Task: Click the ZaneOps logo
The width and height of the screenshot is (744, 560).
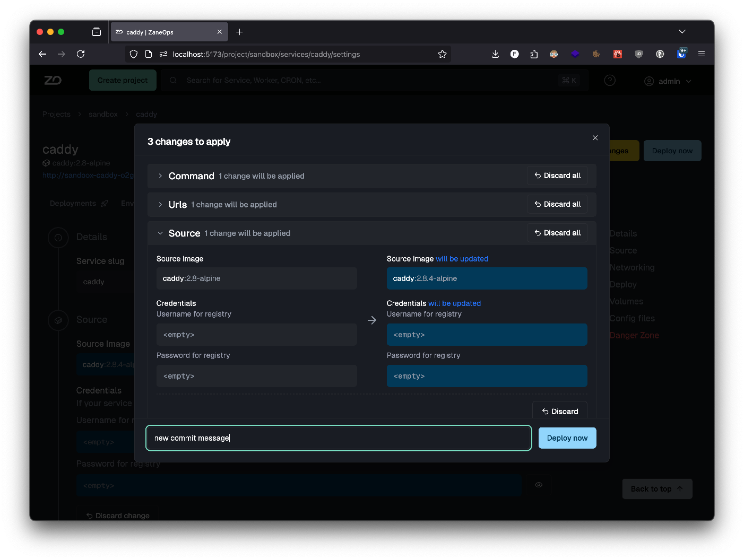Action: coord(53,80)
